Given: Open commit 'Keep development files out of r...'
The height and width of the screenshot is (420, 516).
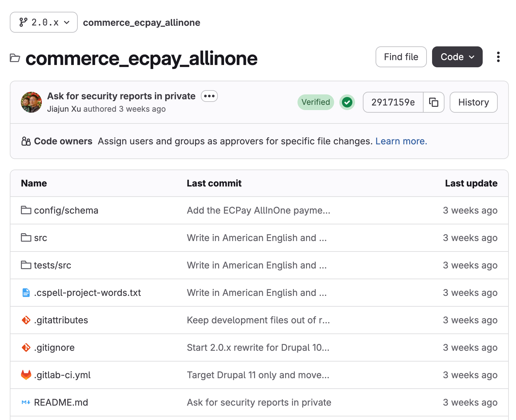Looking at the screenshot, I should click(x=258, y=320).
